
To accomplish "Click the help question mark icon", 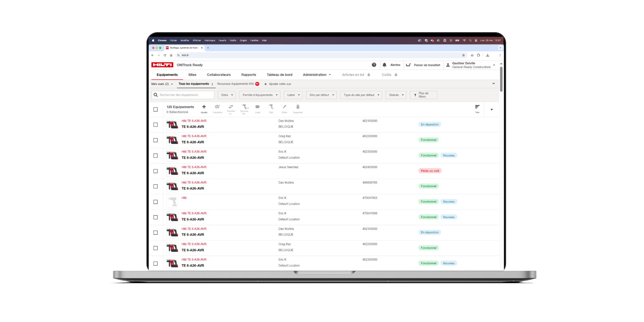I will pyautogui.click(x=374, y=65).
